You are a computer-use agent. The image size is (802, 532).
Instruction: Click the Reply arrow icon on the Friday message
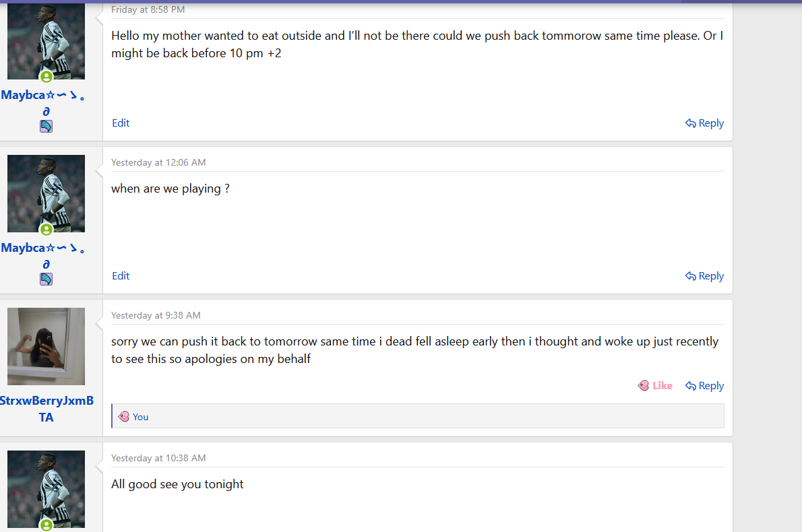(x=691, y=123)
